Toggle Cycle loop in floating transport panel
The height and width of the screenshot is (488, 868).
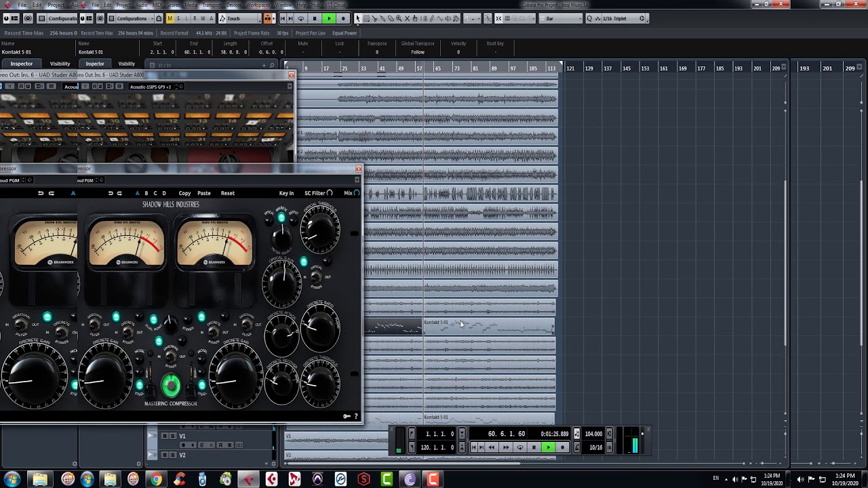tap(520, 447)
